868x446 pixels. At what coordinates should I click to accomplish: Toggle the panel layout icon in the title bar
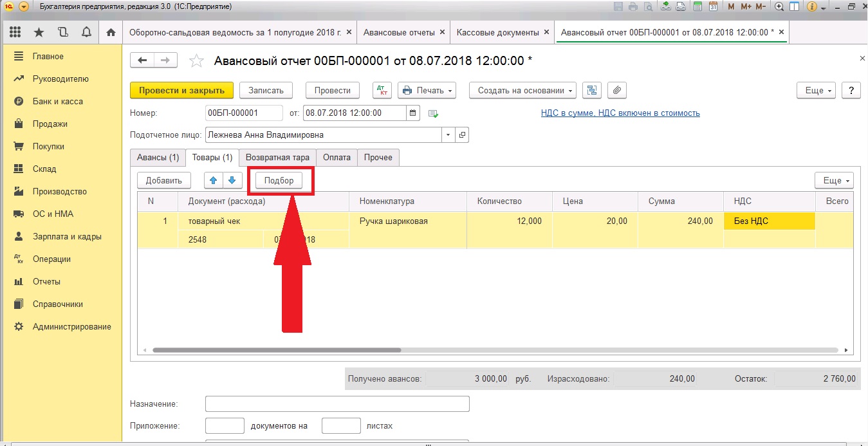795,6
